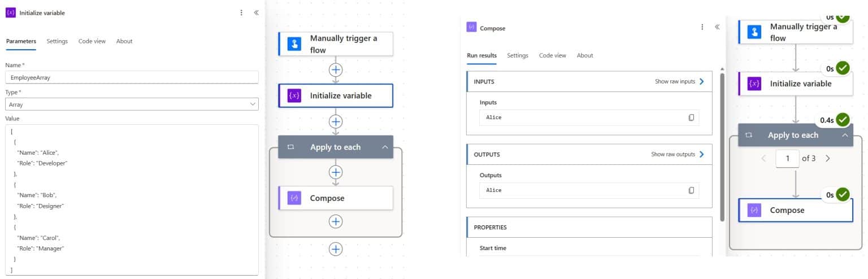
Task: Copy the Inputs value Alice
Action: 691,117
